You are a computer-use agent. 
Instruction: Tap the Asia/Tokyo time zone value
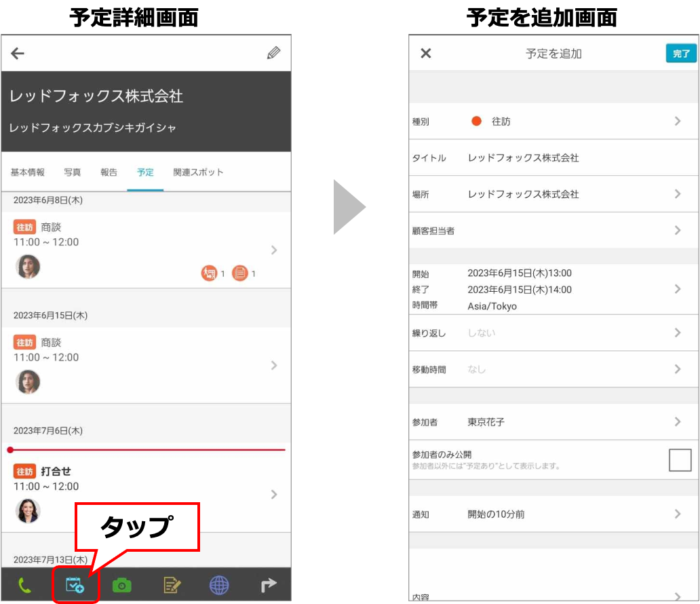pyautogui.click(x=492, y=306)
